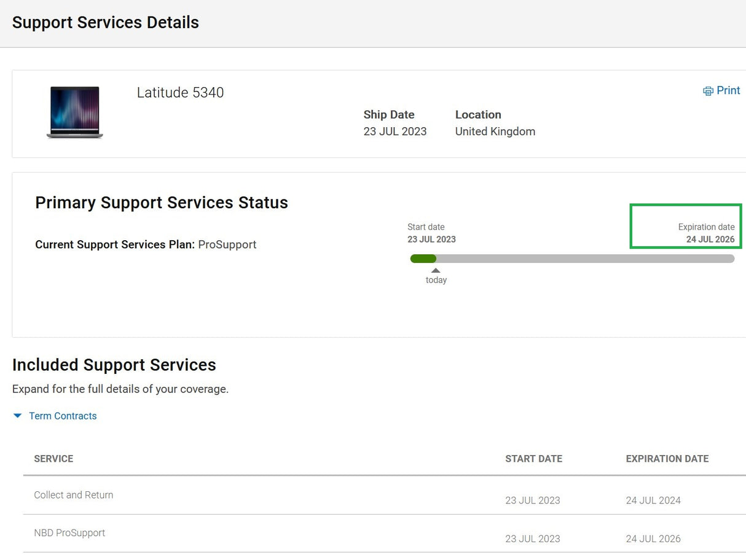
Task: Click the printer icon beside Print
Action: tap(708, 91)
